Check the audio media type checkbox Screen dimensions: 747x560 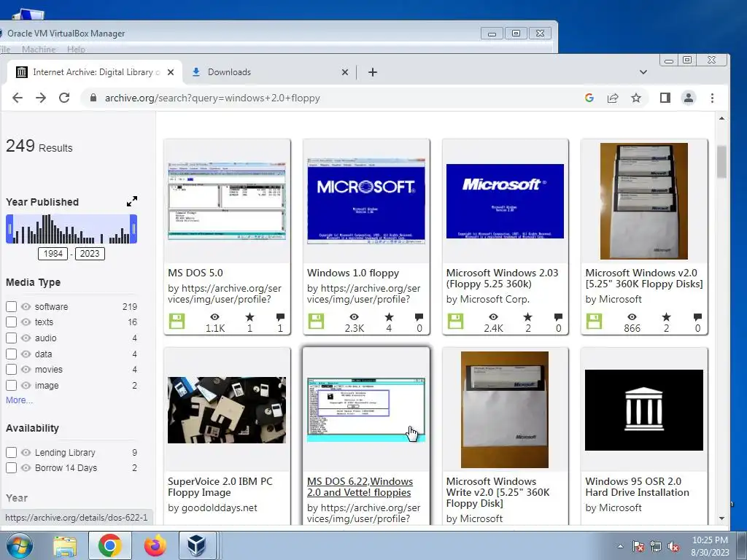[12, 338]
